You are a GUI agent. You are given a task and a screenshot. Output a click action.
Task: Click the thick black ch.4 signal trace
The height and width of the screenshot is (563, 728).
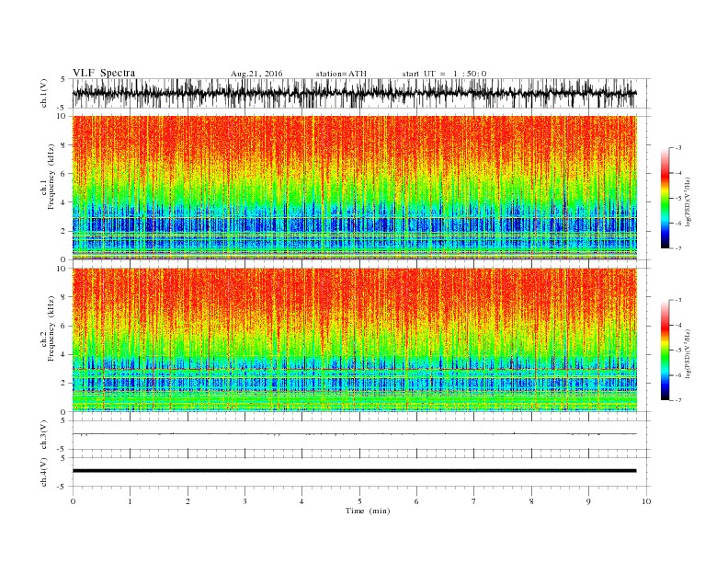354,471
